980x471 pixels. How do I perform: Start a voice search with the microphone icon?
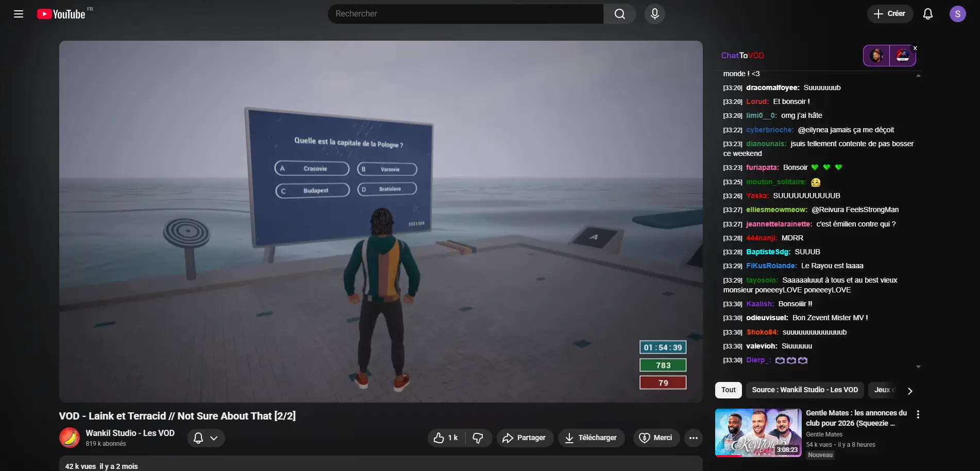(x=654, y=14)
